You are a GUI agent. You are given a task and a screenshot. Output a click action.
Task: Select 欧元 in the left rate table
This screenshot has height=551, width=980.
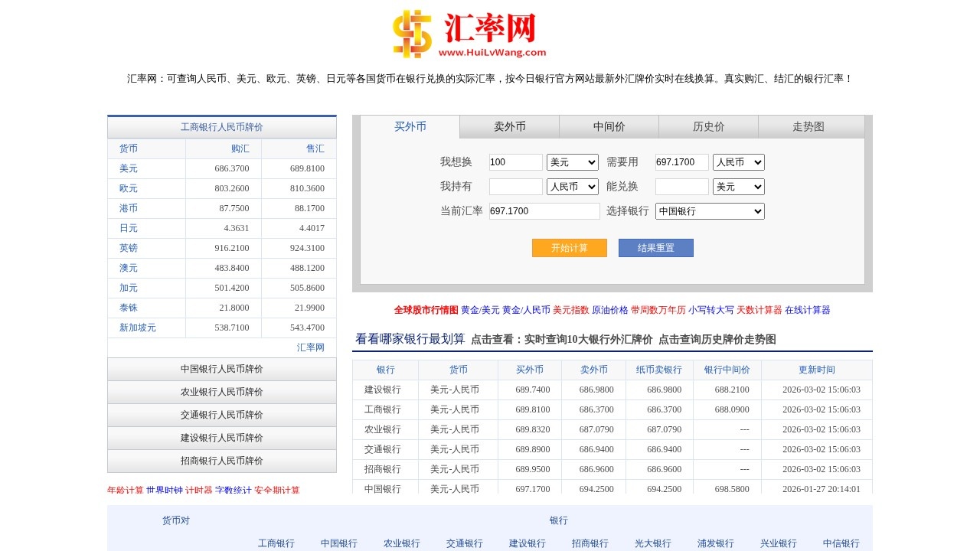pyautogui.click(x=128, y=188)
